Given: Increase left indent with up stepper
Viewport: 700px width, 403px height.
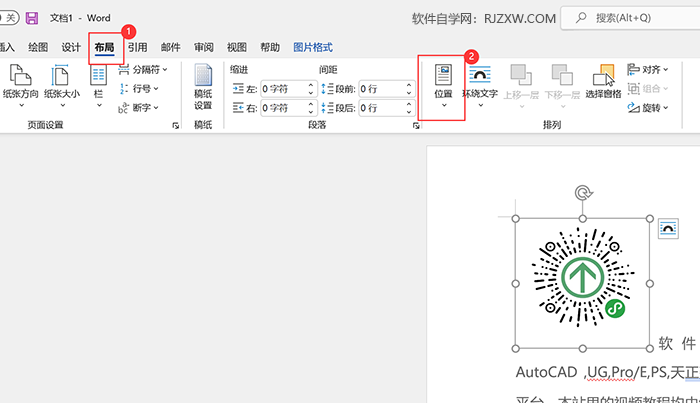Looking at the screenshot, I should [311, 85].
